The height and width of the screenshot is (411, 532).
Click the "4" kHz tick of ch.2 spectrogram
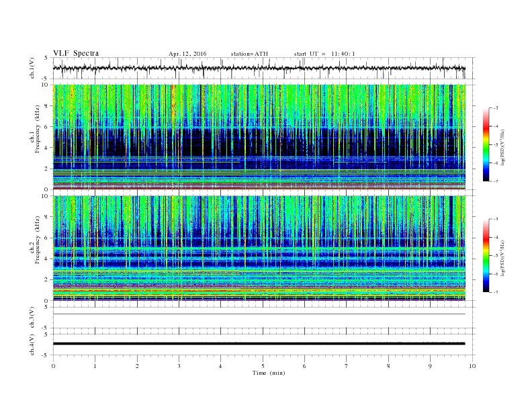coord(47,259)
